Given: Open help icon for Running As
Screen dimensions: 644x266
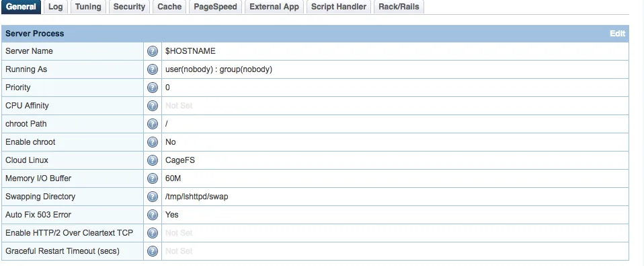Looking at the screenshot, I should 153,69.
